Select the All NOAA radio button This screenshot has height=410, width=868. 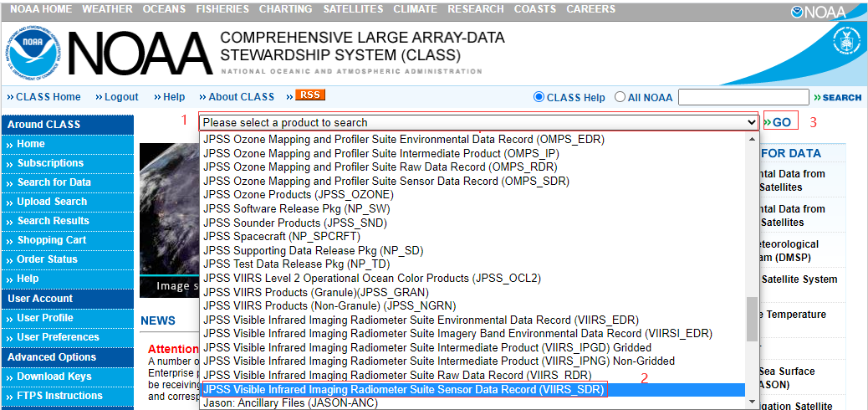[x=620, y=97]
